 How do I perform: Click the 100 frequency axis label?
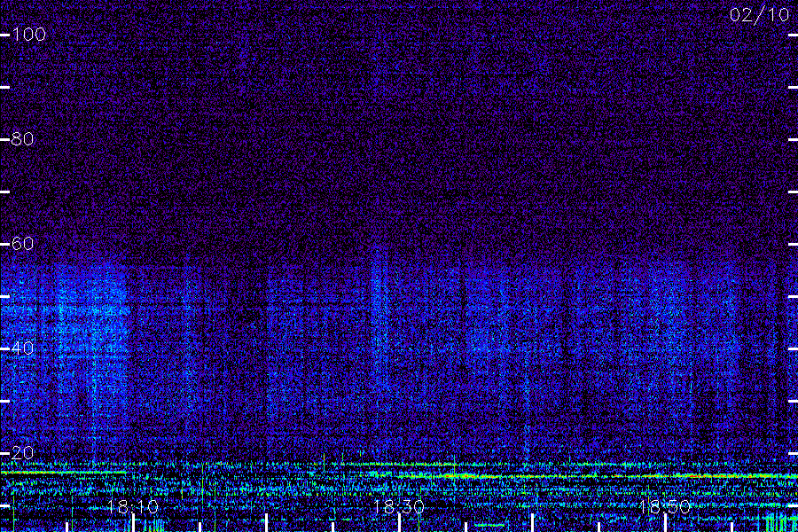pos(29,34)
